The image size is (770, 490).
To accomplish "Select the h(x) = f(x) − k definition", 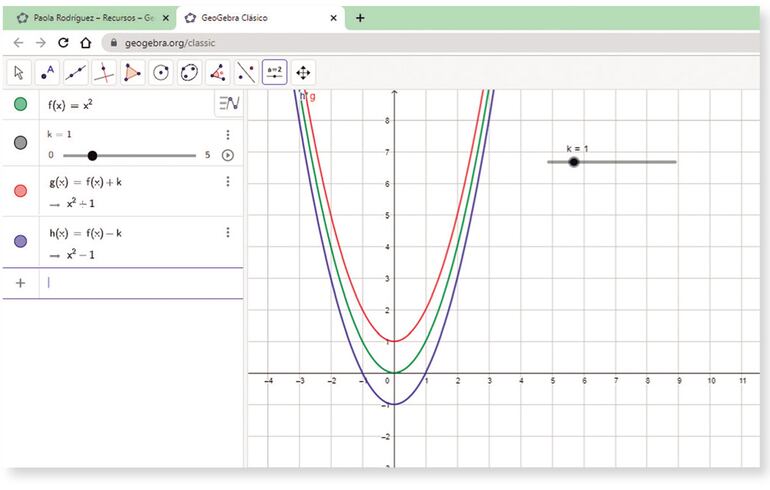I will 85,233.
